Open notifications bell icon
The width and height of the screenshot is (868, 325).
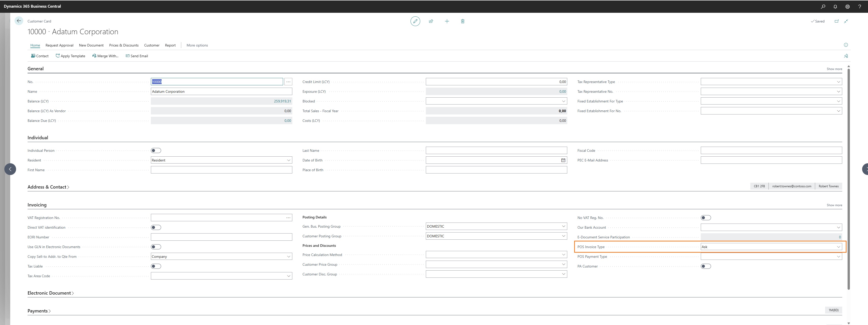pos(835,6)
